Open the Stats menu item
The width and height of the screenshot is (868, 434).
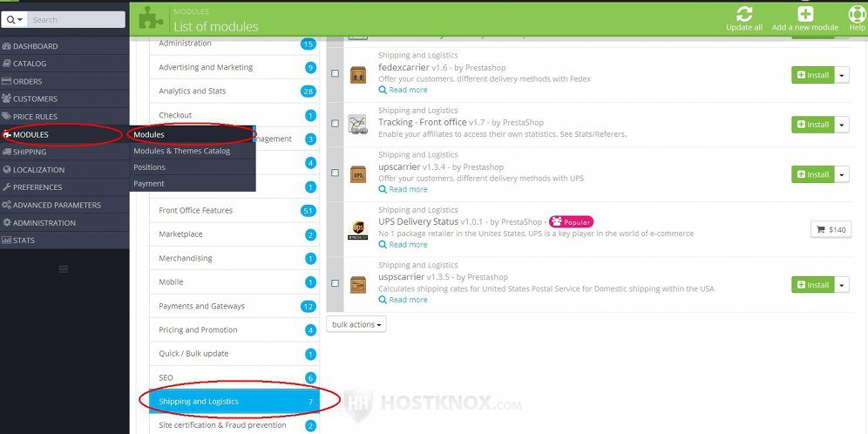coord(64,241)
